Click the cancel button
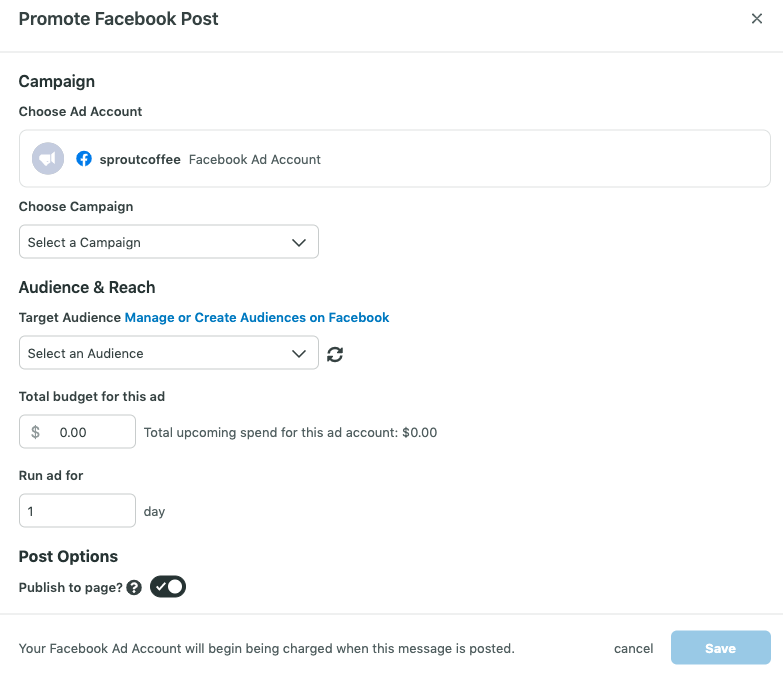The image size is (783, 673). [633, 648]
